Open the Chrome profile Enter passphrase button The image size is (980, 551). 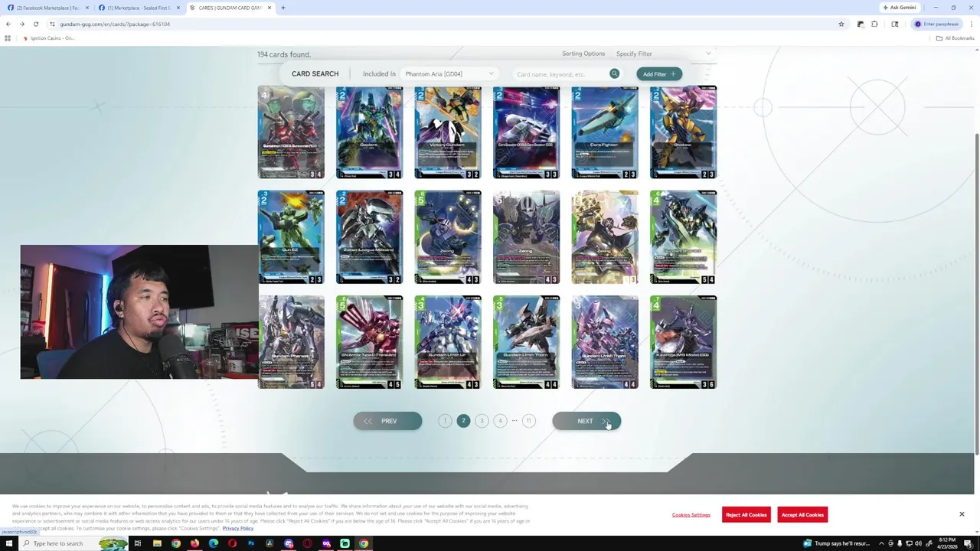click(938, 24)
